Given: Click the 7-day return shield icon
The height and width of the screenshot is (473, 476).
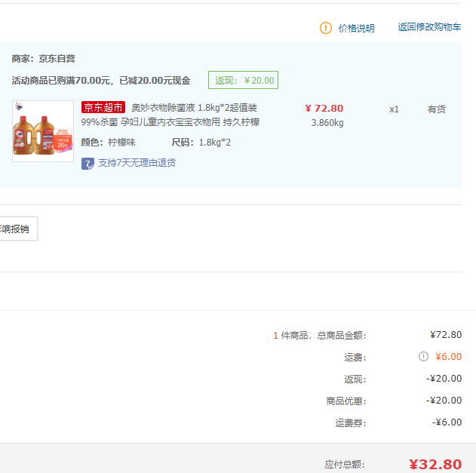Looking at the screenshot, I should (x=88, y=164).
